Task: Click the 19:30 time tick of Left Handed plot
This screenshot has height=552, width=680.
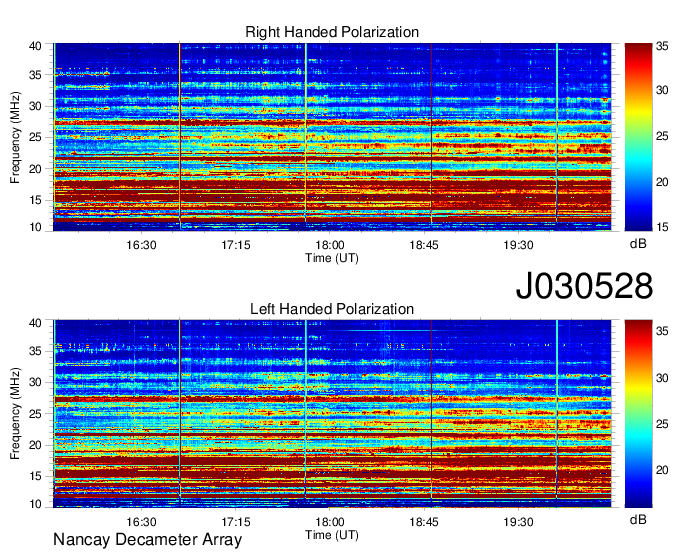Action: [x=518, y=522]
